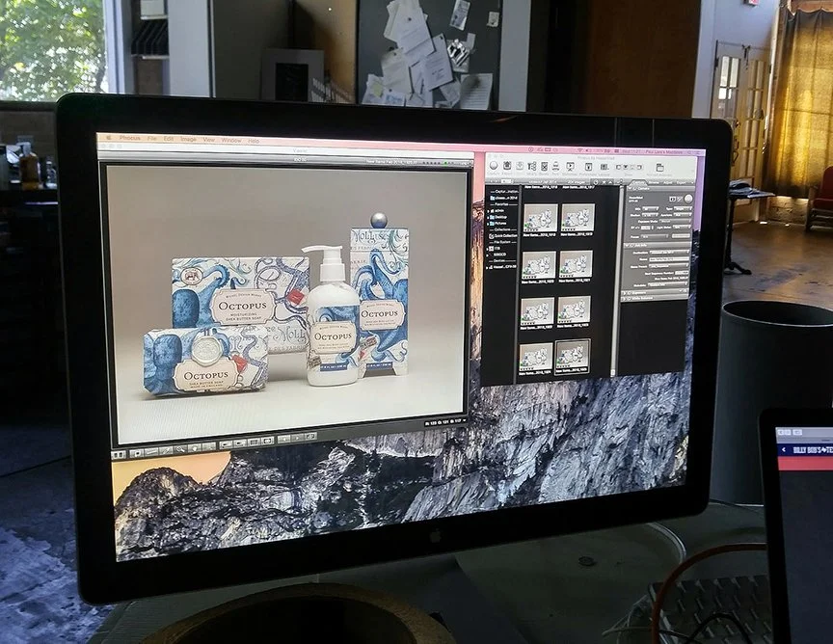
Task: Click the Name field in Job Info
Action: pyautogui.click(x=669, y=259)
